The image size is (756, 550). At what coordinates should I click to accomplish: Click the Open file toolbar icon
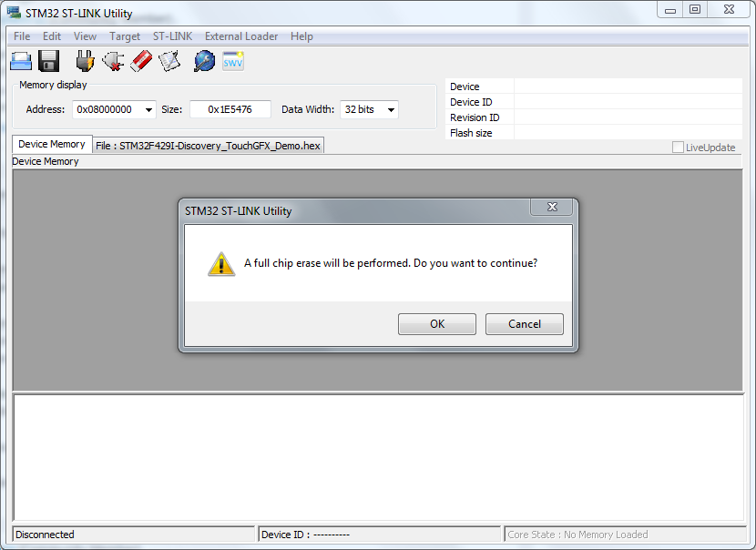click(21, 61)
